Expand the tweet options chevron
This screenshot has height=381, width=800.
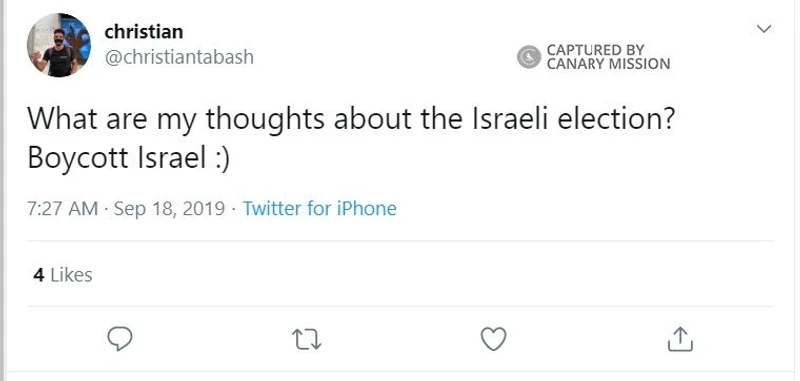764,29
